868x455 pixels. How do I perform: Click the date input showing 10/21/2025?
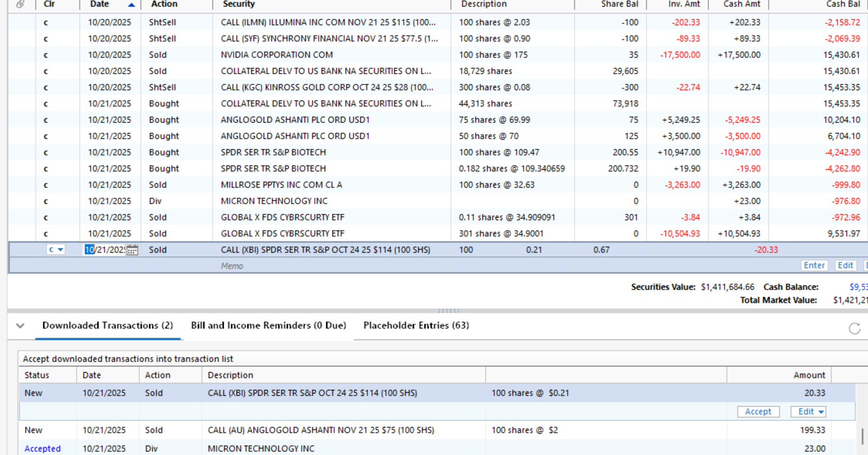105,250
